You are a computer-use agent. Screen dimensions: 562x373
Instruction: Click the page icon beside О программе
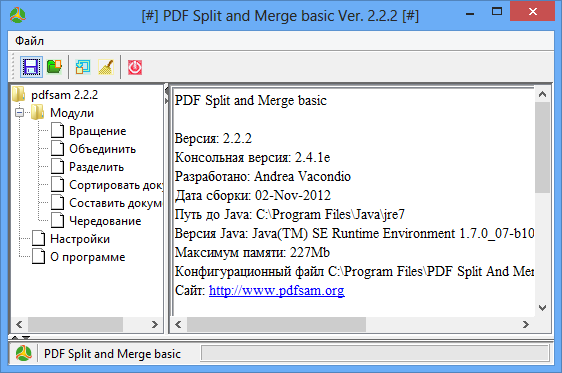(x=39, y=257)
